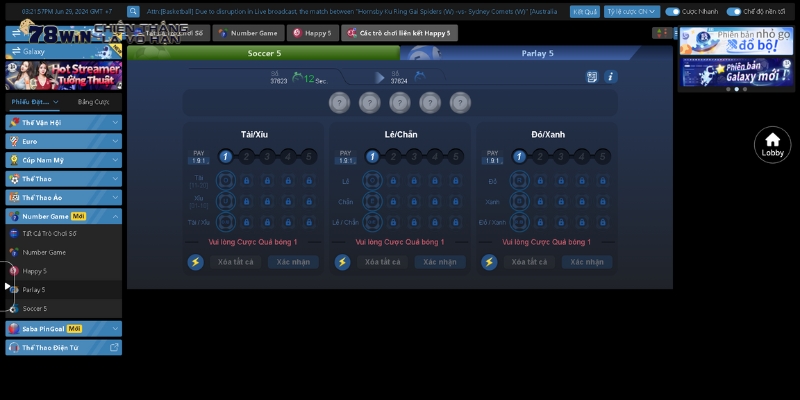
Task: Expand the Euro sports category
Action: coord(64,141)
